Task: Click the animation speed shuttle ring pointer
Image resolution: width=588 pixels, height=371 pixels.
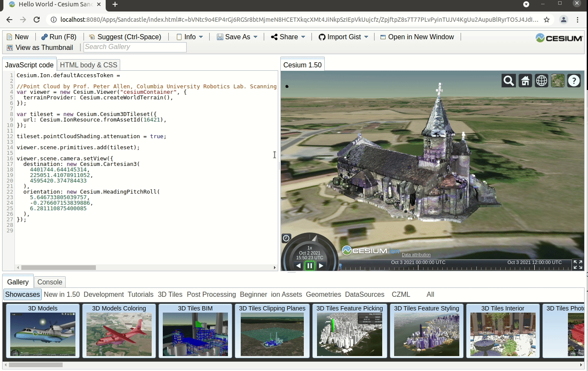Action: click(x=314, y=238)
